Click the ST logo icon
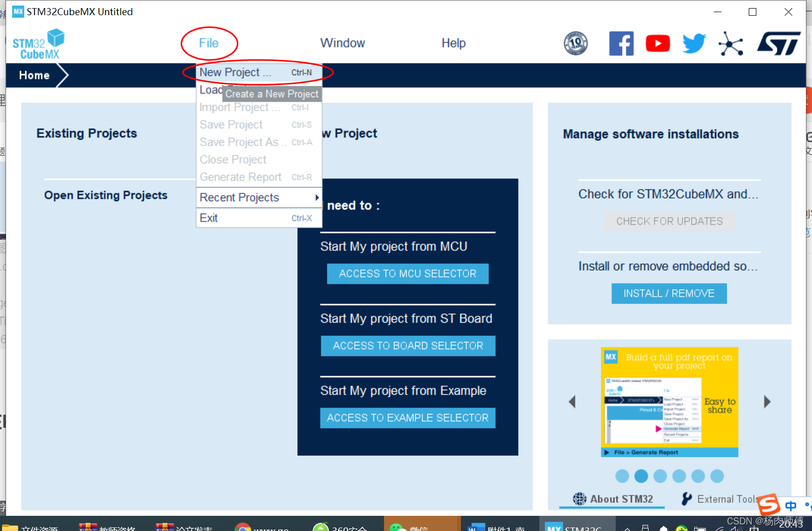This screenshot has height=531, width=812. coord(779,43)
